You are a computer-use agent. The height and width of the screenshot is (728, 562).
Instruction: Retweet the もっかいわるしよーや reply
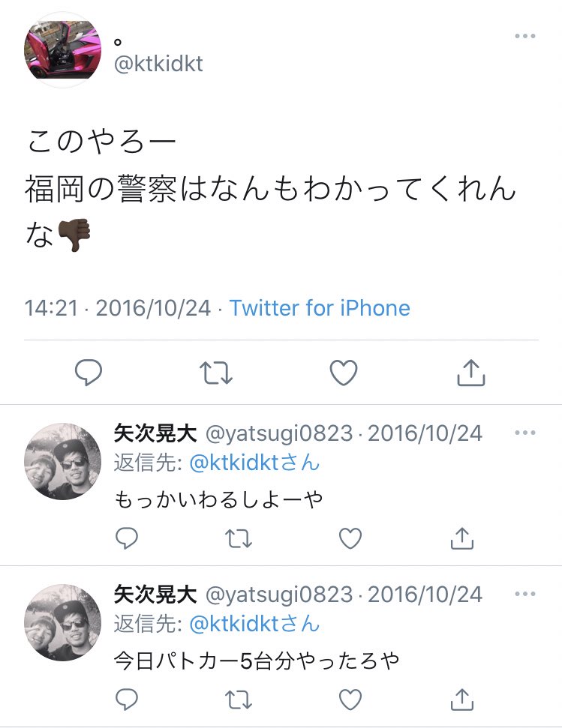239,538
